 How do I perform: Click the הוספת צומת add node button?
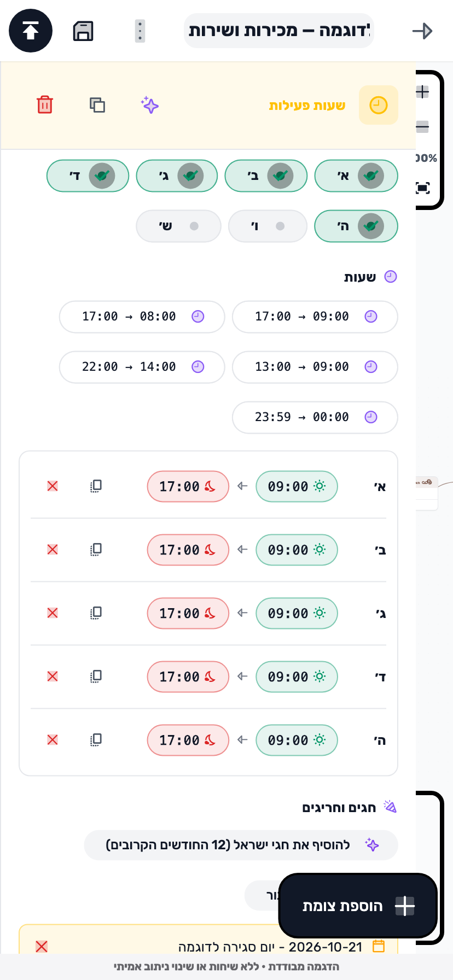(358, 906)
